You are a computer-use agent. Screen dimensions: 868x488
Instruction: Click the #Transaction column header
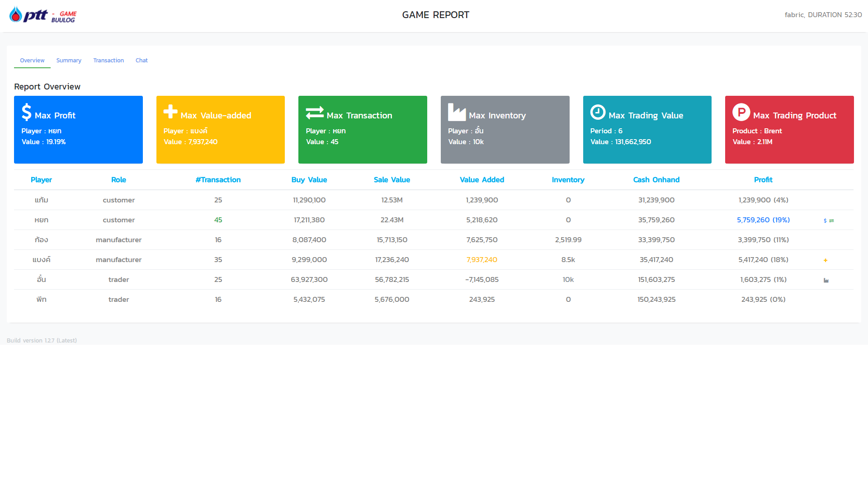[x=218, y=180]
